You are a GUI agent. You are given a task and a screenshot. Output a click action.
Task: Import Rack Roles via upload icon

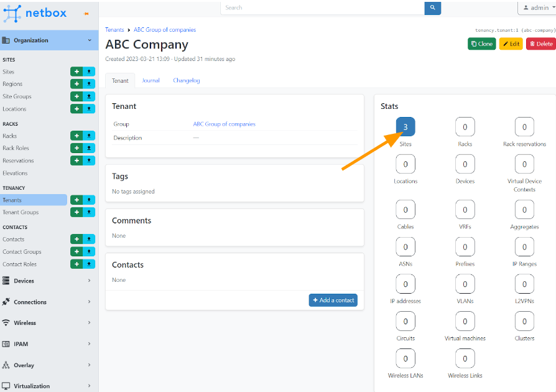click(89, 148)
